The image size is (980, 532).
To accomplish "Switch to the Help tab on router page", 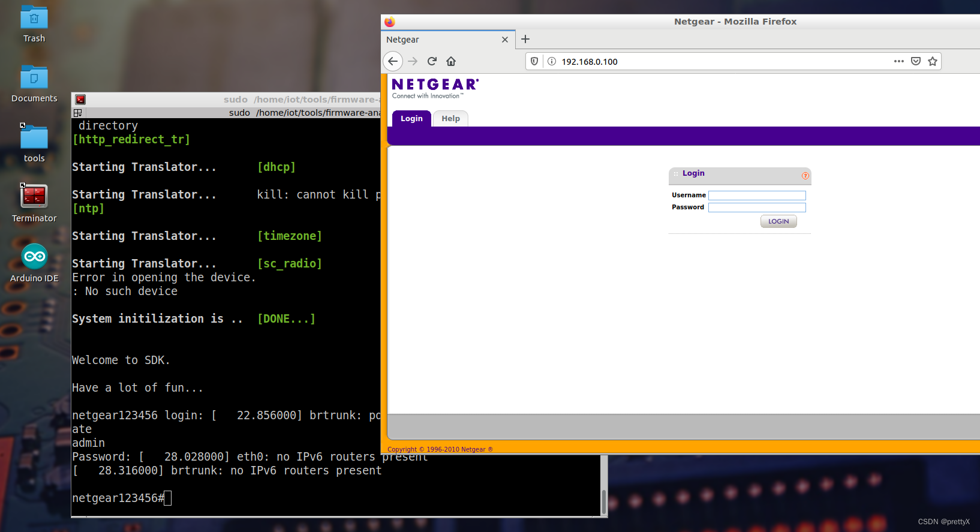I will (x=450, y=119).
